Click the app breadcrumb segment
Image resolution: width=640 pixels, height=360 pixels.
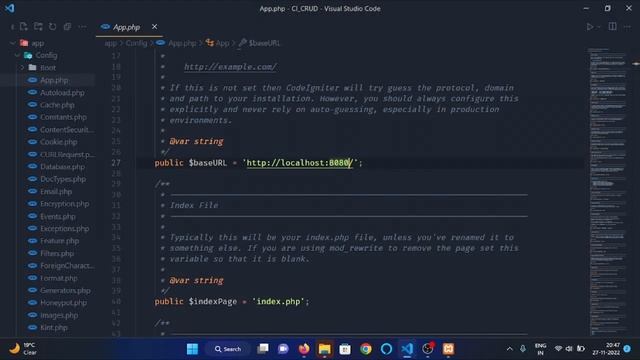(x=110, y=43)
